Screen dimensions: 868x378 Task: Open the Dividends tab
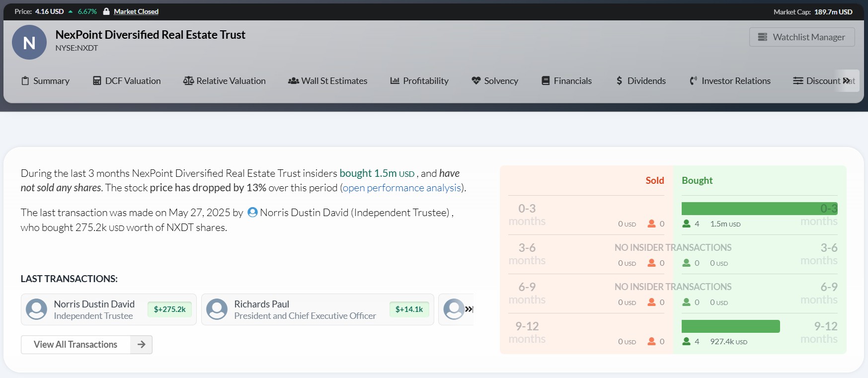click(x=641, y=81)
